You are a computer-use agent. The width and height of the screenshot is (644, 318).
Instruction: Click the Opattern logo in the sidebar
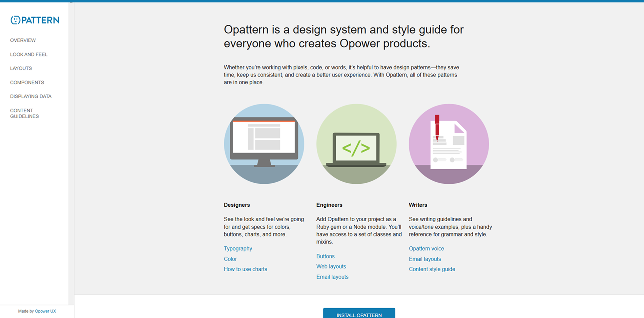click(35, 20)
